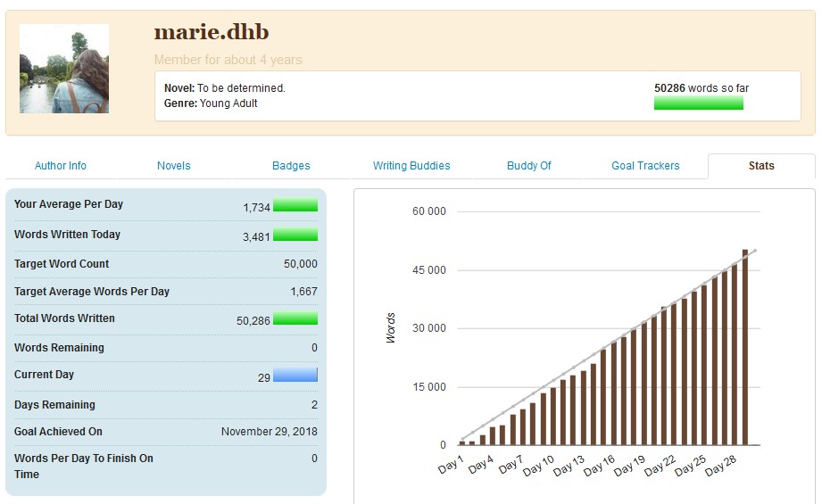
Task: Click the 'Day 16' chart axis label
Action: pyautogui.click(x=599, y=466)
